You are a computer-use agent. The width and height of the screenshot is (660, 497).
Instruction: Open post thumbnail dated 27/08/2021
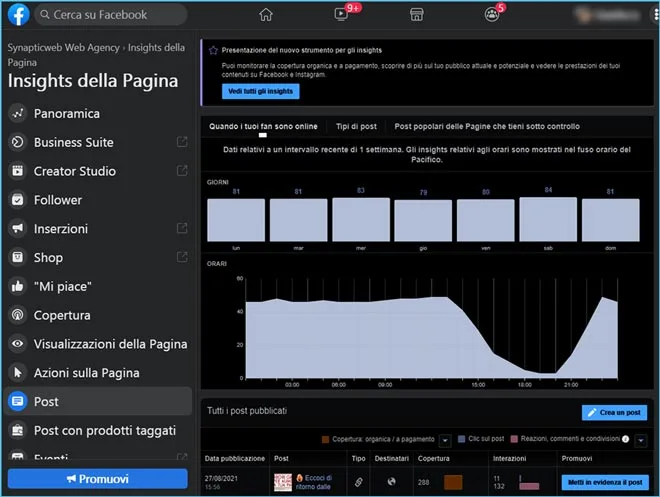click(283, 482)
